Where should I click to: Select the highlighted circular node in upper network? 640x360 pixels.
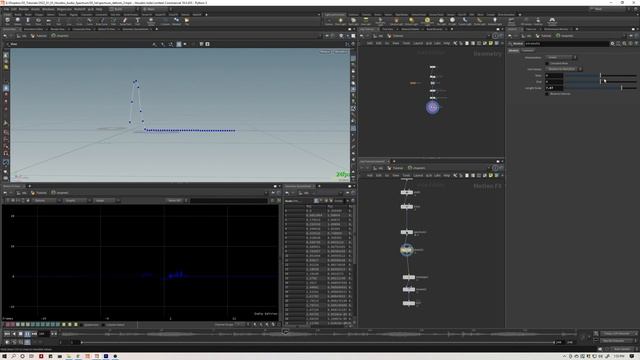point(433,107)
